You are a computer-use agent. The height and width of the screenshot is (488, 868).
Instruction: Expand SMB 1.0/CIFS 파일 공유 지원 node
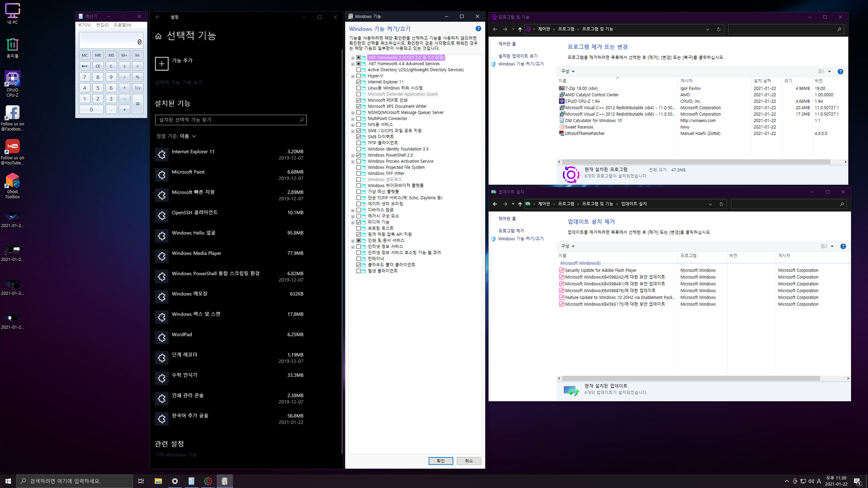click(x=353, y=131)
